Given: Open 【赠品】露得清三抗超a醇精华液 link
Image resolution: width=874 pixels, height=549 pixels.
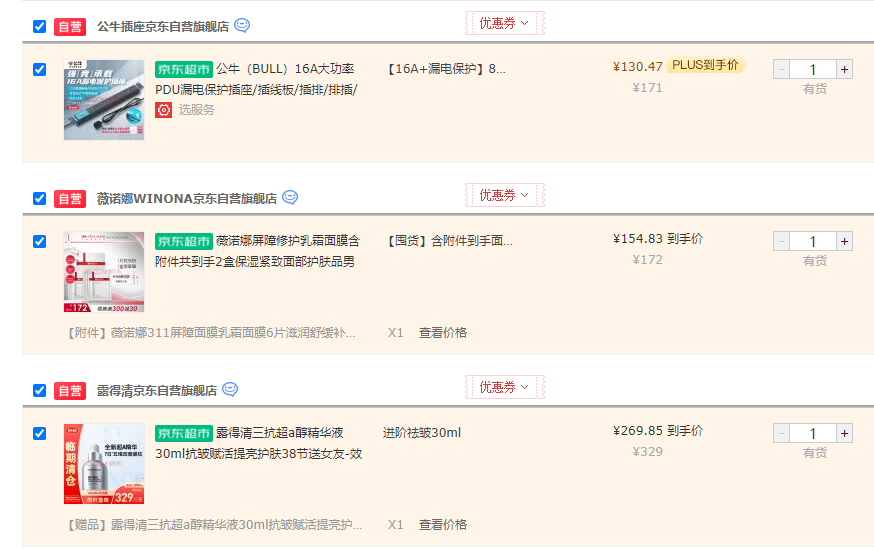Looking at the screenshot, I should pyautogui.click(x=215, y=524).
